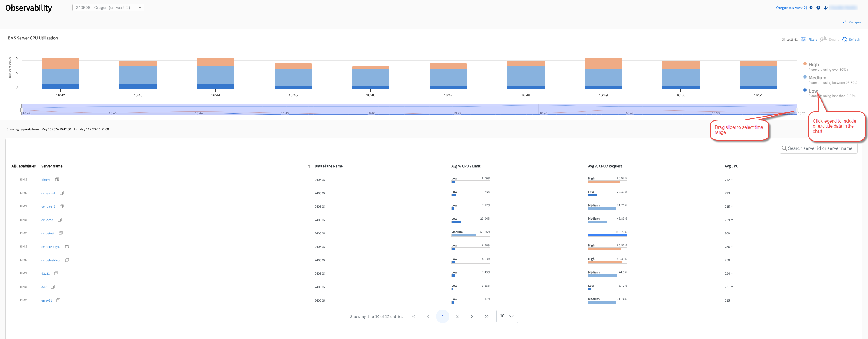Viewport: 868px width, 339px height.
Task: Click the user profile icon
Action: [825, 8]
